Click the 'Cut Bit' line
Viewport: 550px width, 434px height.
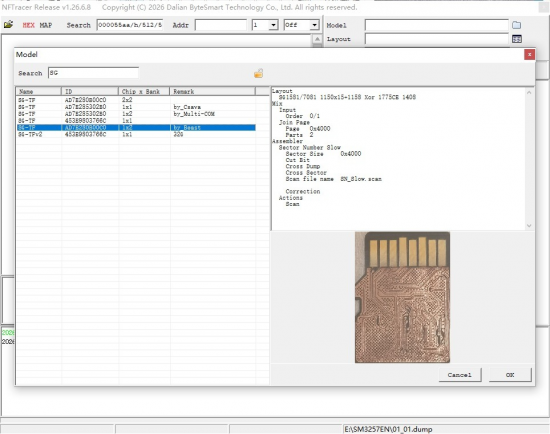tap(297, 160)
